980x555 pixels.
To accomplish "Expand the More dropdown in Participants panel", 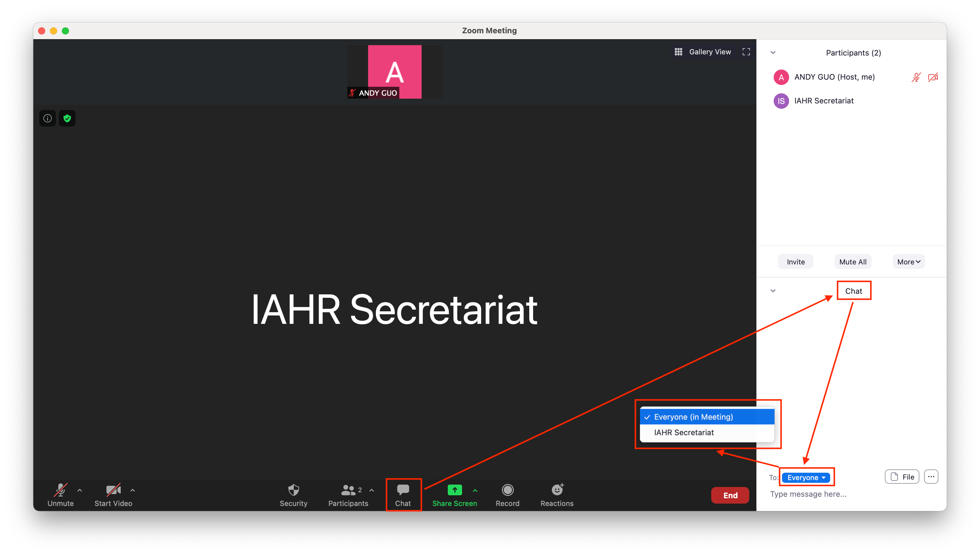I will pos(908,262).
